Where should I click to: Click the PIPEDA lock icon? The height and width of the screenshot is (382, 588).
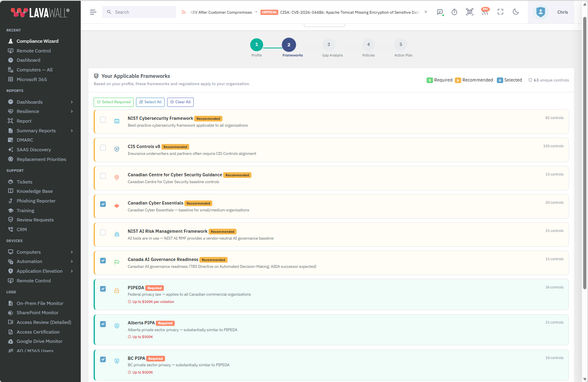117,290
